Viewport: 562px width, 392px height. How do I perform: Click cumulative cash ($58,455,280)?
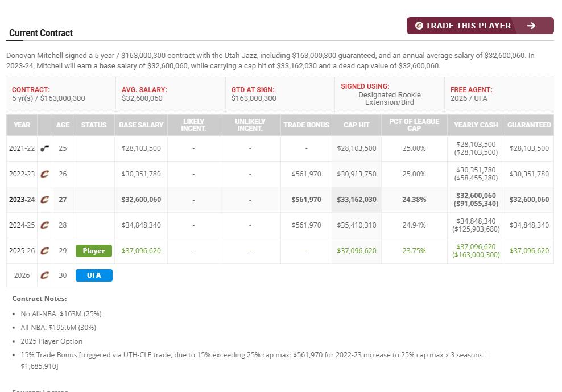coord(476,178)
